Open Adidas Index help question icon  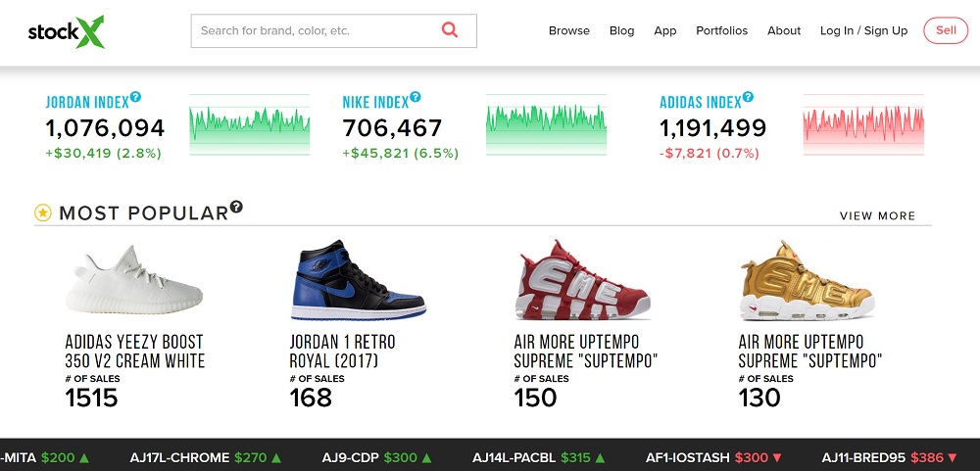coord(749,97)
